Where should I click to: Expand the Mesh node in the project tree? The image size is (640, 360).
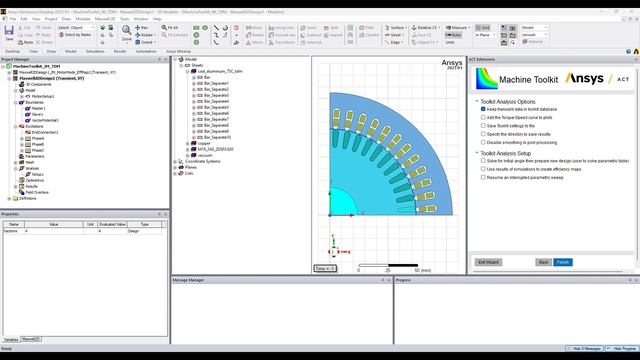16,162
